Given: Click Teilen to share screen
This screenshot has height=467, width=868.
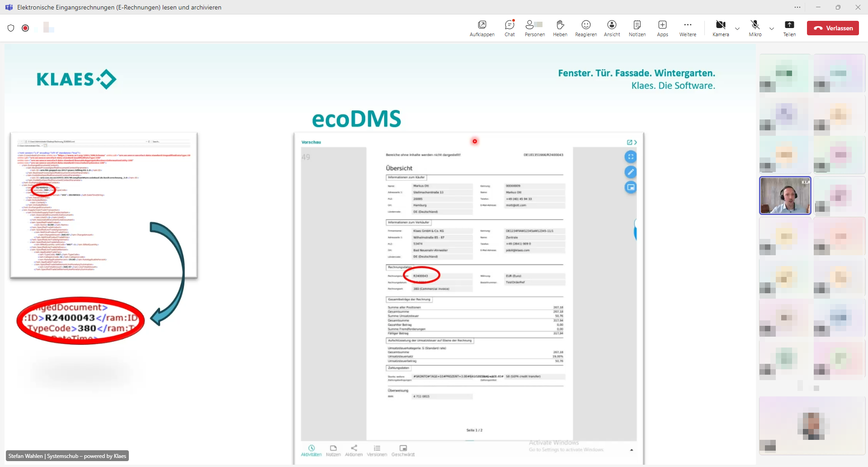Looking at the screenshot, I should coord(789,28).
